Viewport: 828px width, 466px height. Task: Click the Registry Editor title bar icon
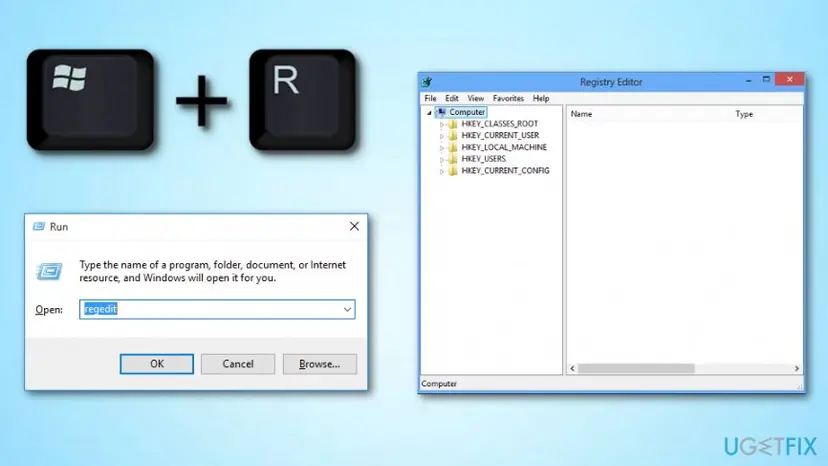pyautogui.click(x=427, y=82)
